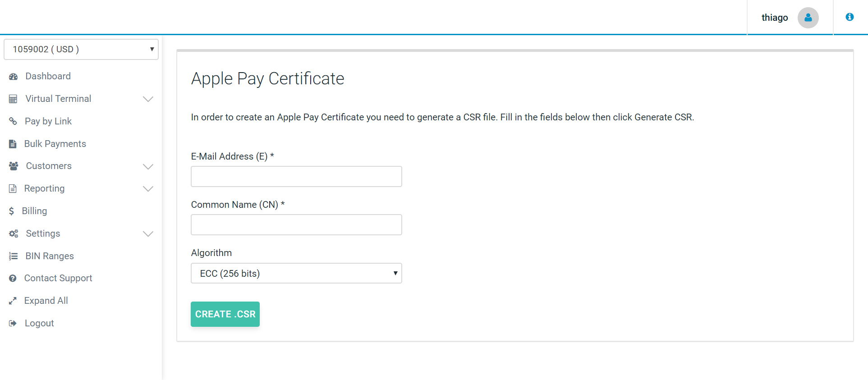The width and height of the screenshot is (868, 380).
Task: Open the Algorithm ECC (256 bits) dropdown
Action: [x=296, y=273]
